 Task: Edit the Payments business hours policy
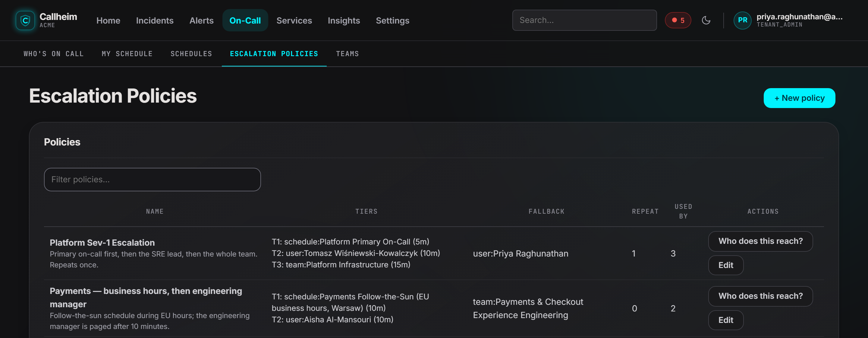click(x=725, y=320)
